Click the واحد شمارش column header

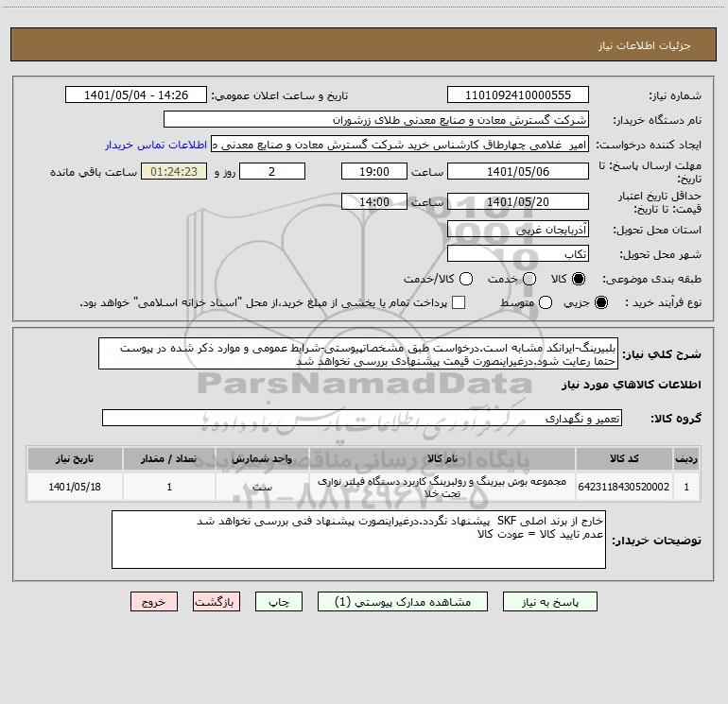click(262, 458)
